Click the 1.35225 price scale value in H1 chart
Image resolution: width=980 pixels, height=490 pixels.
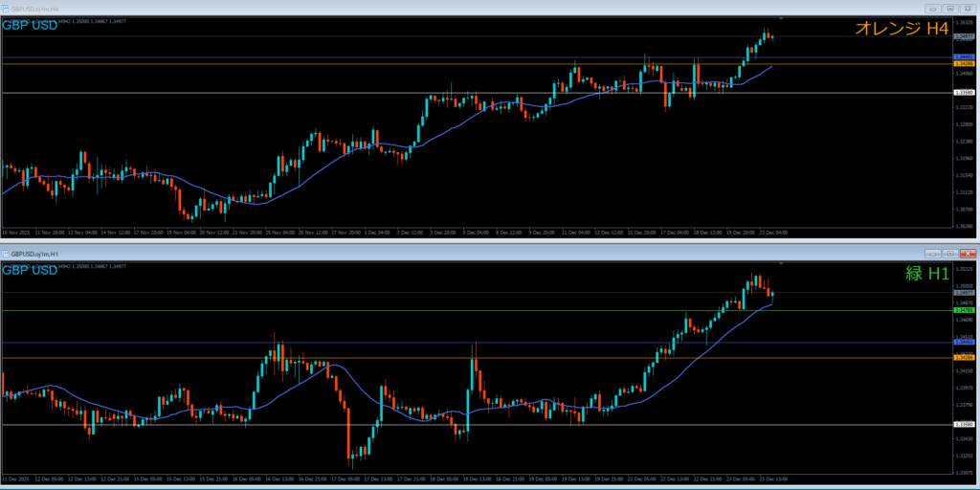[965, 268]
